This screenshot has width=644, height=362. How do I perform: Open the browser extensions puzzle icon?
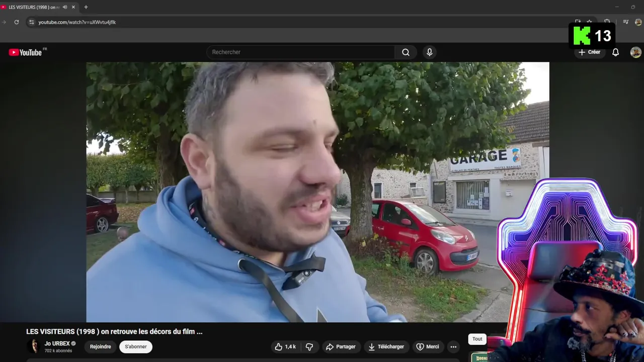tap(607, 22)
